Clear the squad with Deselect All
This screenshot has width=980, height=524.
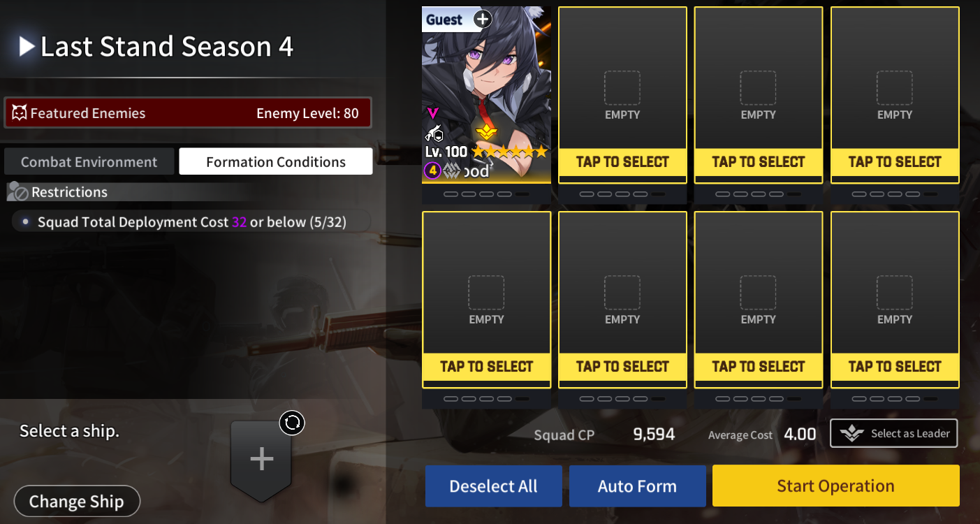pyautogui.click(x=494, y=486)
